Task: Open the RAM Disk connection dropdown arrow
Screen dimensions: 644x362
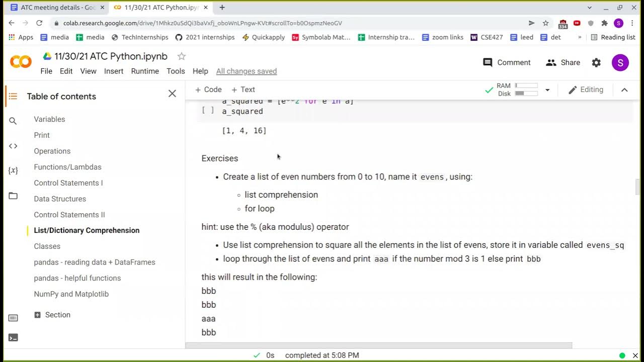Action: point(547,90)
